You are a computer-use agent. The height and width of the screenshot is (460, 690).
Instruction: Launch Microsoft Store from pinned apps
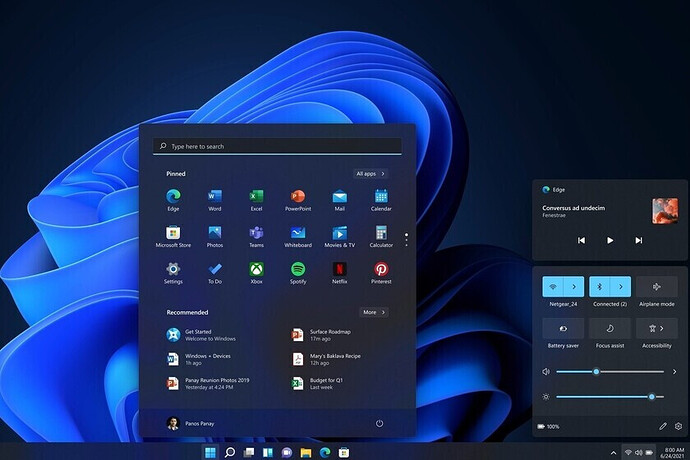[x=173, y=236]
